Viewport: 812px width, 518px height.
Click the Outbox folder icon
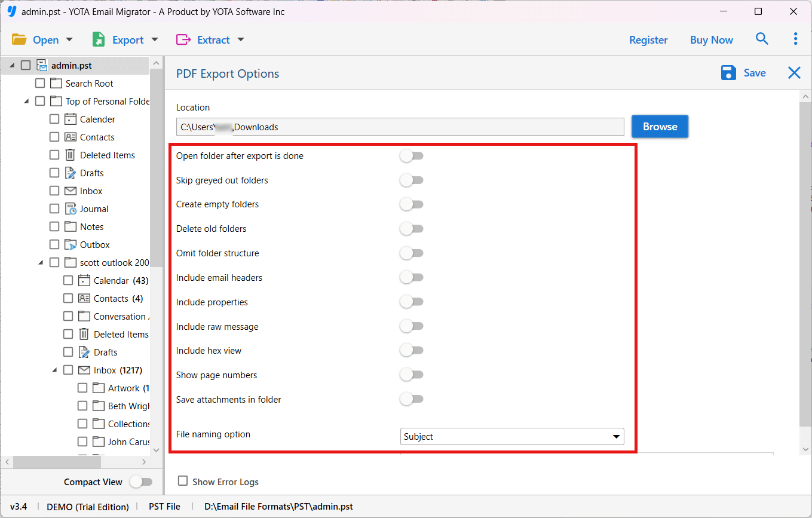tap(71, 245)
